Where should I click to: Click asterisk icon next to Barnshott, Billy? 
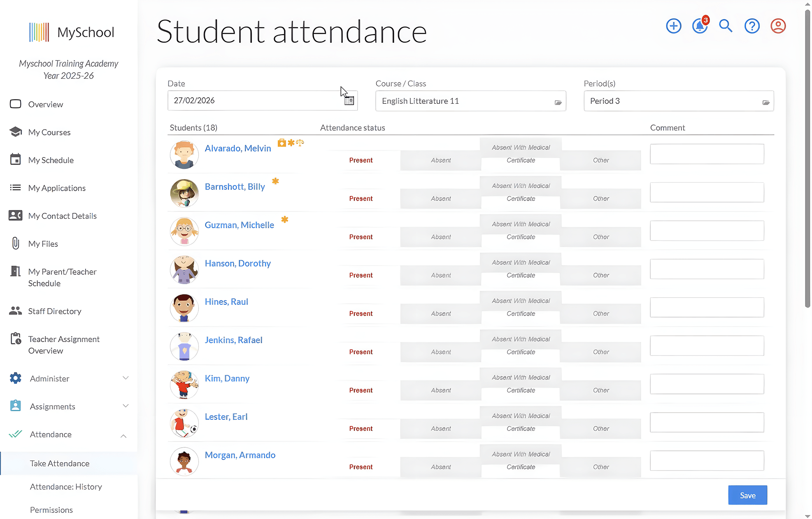coord(275,181)
